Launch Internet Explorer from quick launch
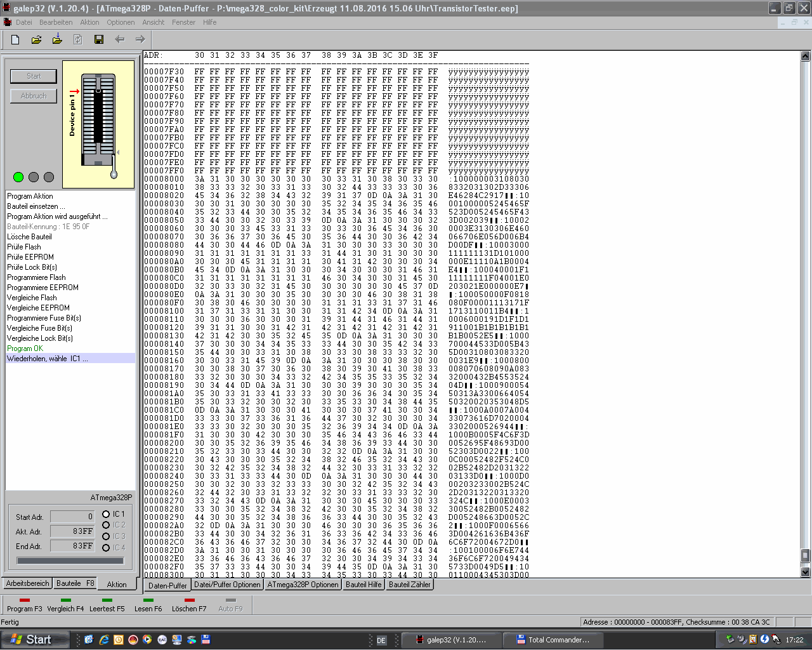 pyautogui.click(x=103, y=640)
